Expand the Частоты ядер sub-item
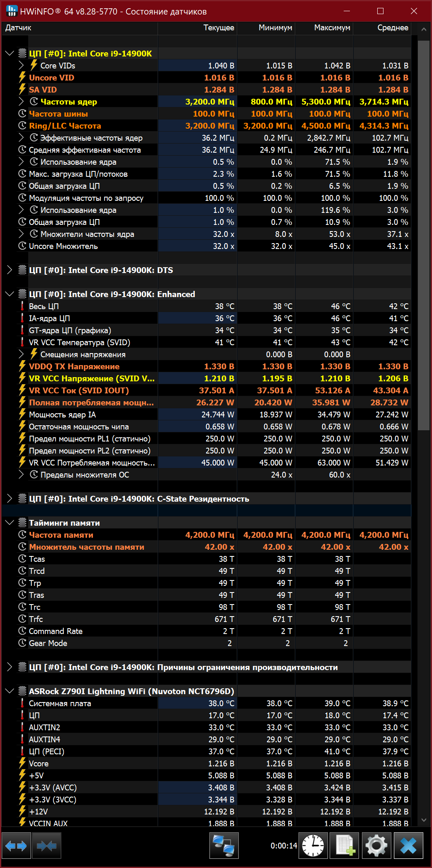Screen dimensions: 432x868 coord(22,102)
